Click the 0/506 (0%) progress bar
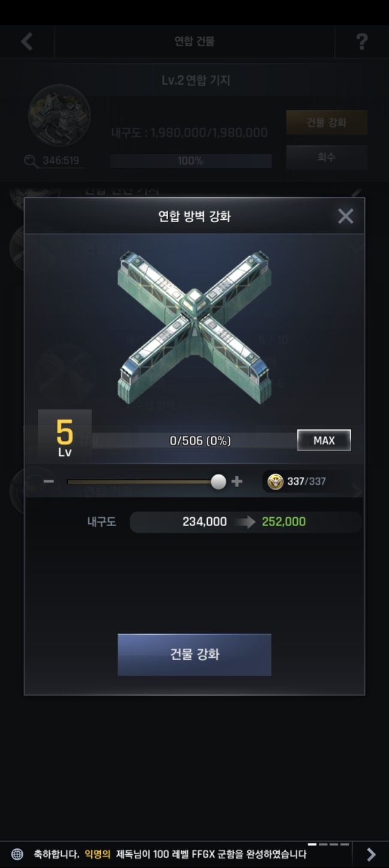The width and height of the screenshot is (389, 868). point(194,441)
